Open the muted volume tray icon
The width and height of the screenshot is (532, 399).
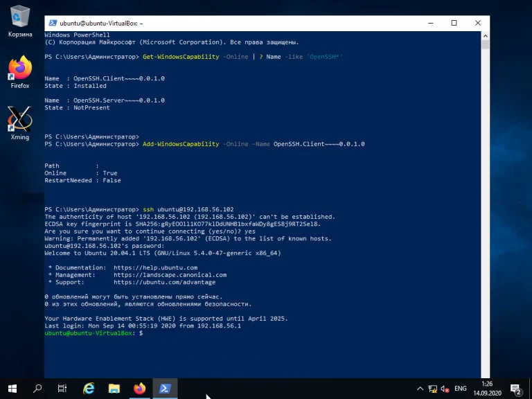coord(445,389)
